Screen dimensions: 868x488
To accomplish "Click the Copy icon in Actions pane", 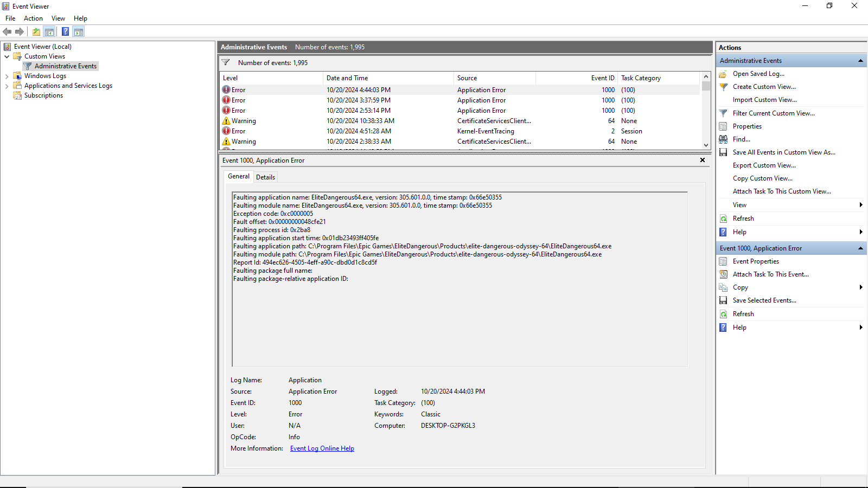I will [x=723, y=287].
